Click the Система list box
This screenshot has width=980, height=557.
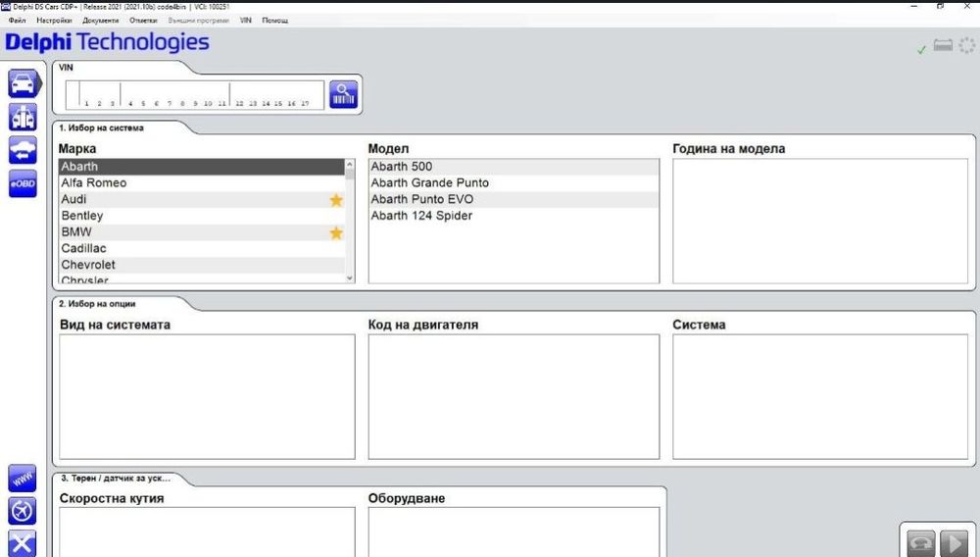click(820, 397)
